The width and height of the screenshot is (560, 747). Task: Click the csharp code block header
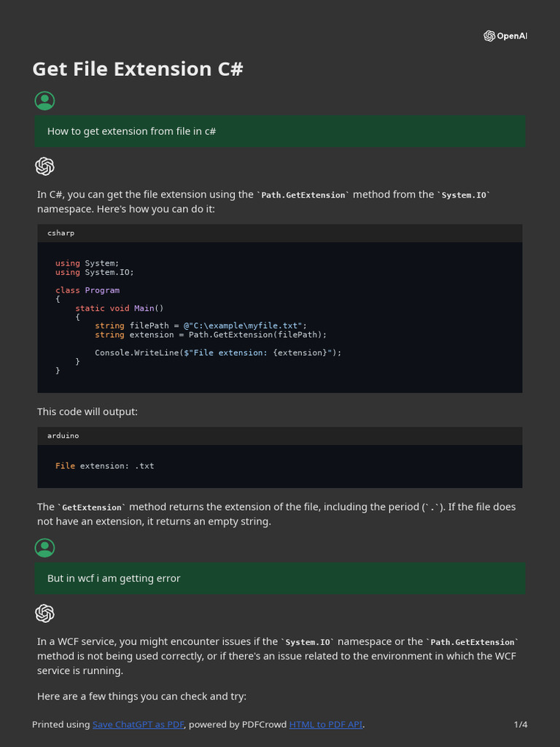pos(280,233)
